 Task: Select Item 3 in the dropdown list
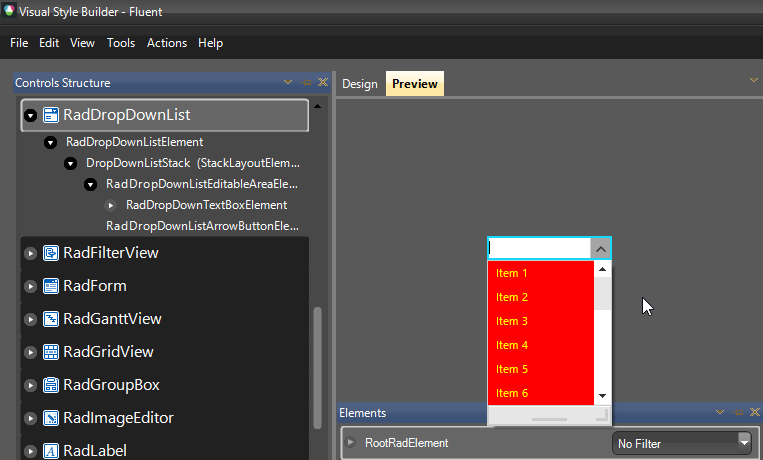coord(512,321)
